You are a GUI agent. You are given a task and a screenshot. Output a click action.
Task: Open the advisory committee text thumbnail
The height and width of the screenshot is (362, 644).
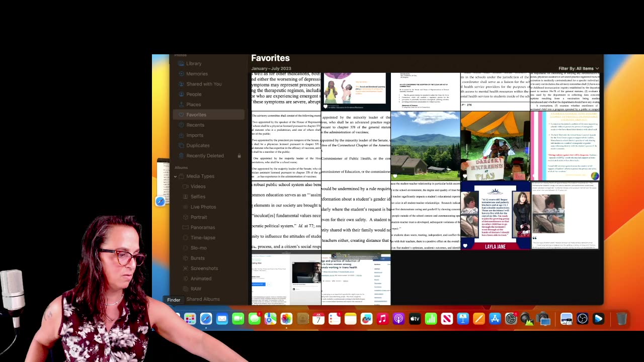pyautogui.click(x=286, y=146)
